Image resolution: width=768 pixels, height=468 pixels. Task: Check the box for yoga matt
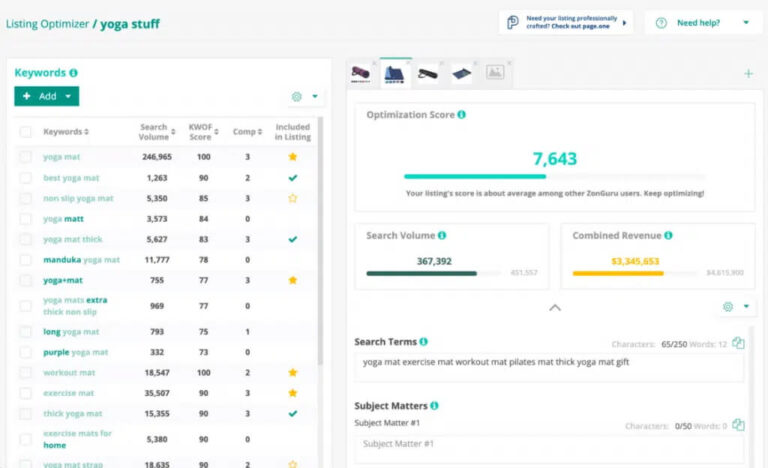pyautogui.click(x=25, y=219)
